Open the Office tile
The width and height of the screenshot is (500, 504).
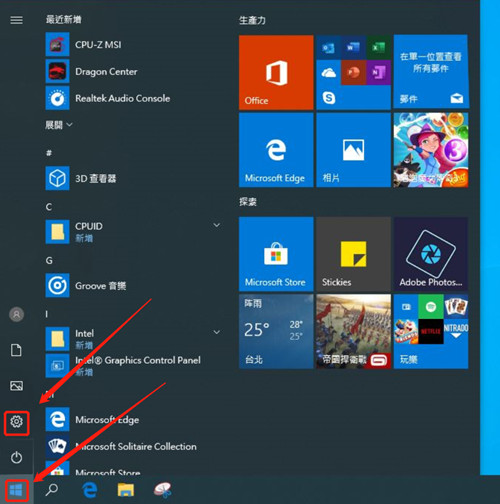tap(276, 72)
